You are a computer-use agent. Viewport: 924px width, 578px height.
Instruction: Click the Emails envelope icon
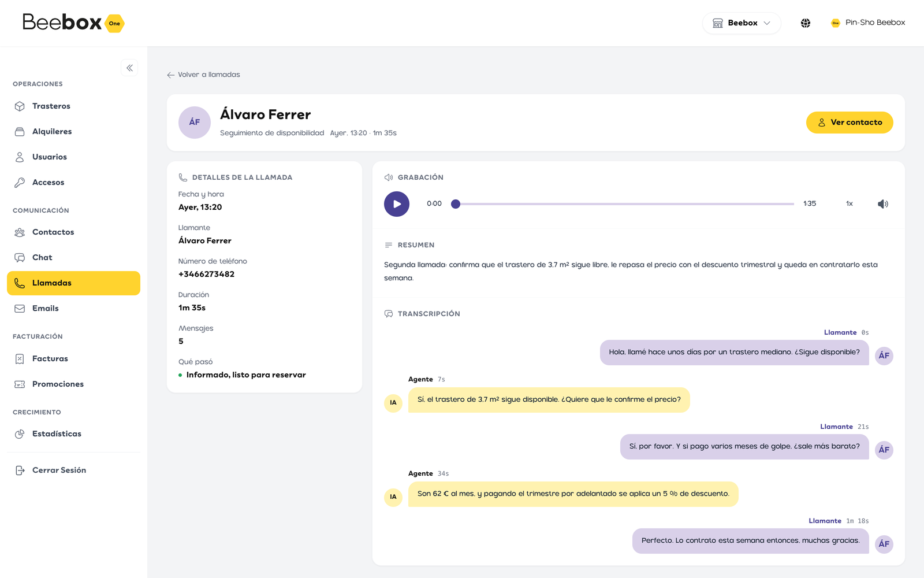(x=20, y=309)
